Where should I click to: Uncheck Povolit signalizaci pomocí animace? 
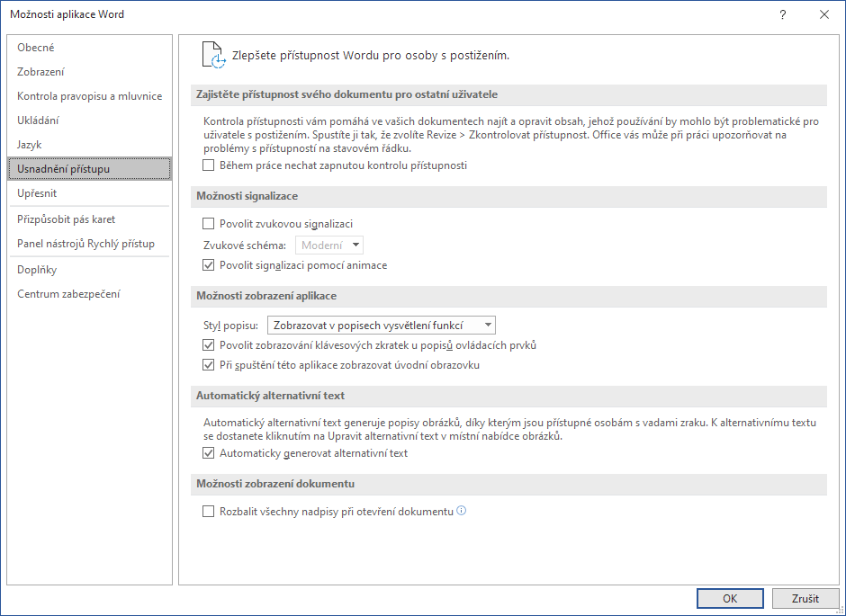[x=209, y=265]
